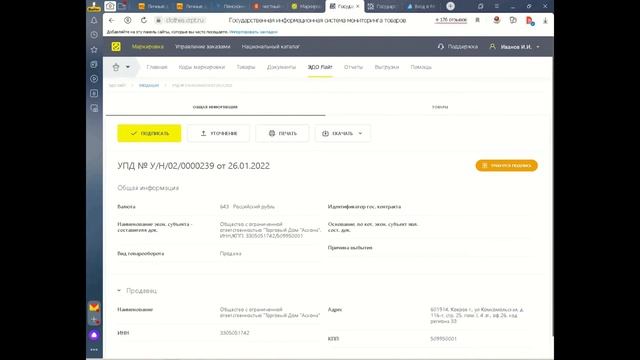640x360 pixels.
Task: Click the screenshot tool icon in sidebar
Action: click(94, 108)
